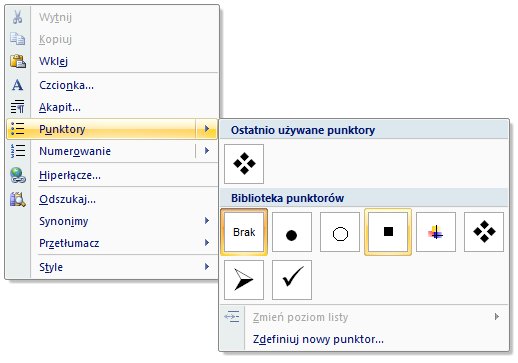
Task: Click the Paragraph formatting icon
Action: point(18,107)
